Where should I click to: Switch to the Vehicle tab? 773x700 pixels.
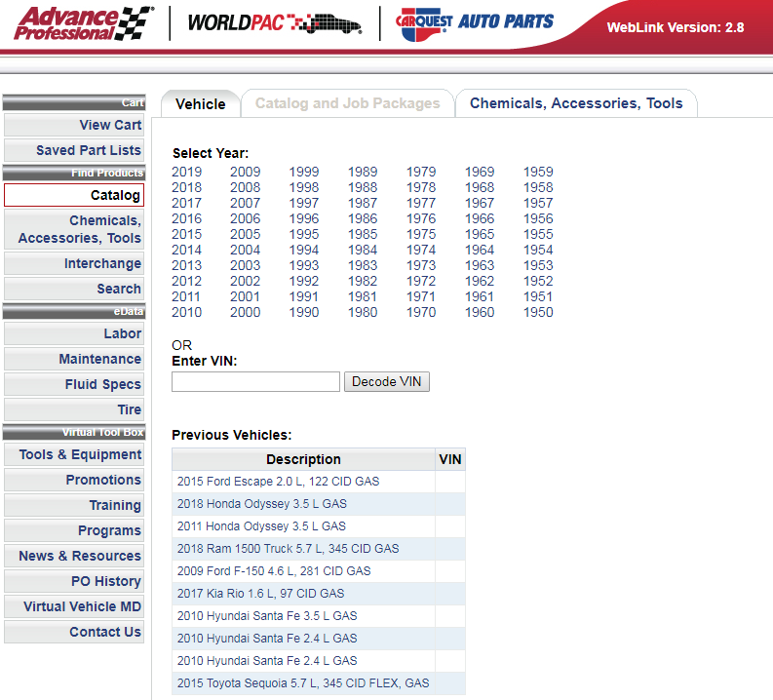coord(201,104)
